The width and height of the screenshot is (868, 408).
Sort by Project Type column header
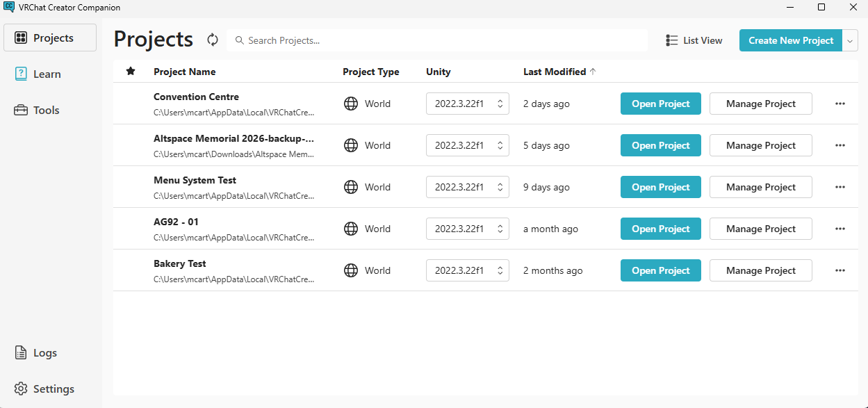coord(371,72)
